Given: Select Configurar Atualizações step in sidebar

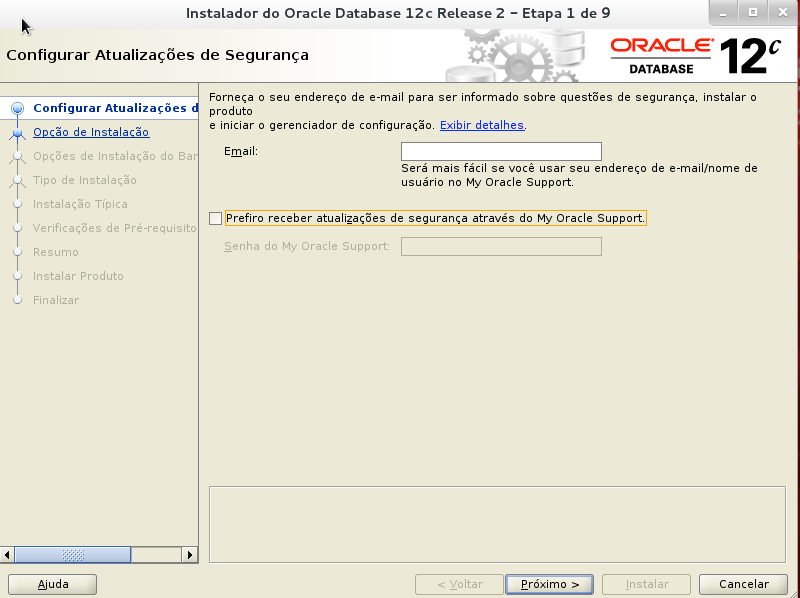Looking at the screenshot, I should pyautogui.click(x=115, y=108).
